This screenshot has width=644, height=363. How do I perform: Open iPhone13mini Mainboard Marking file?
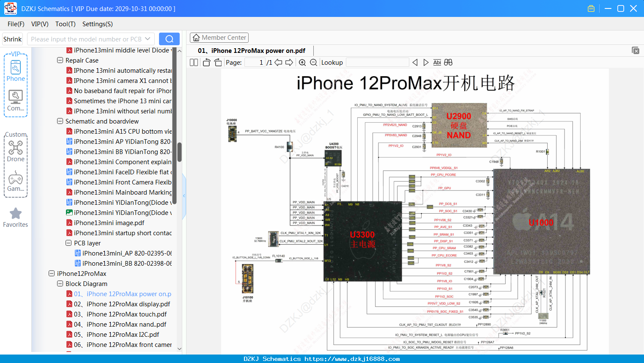click(123, 192)
